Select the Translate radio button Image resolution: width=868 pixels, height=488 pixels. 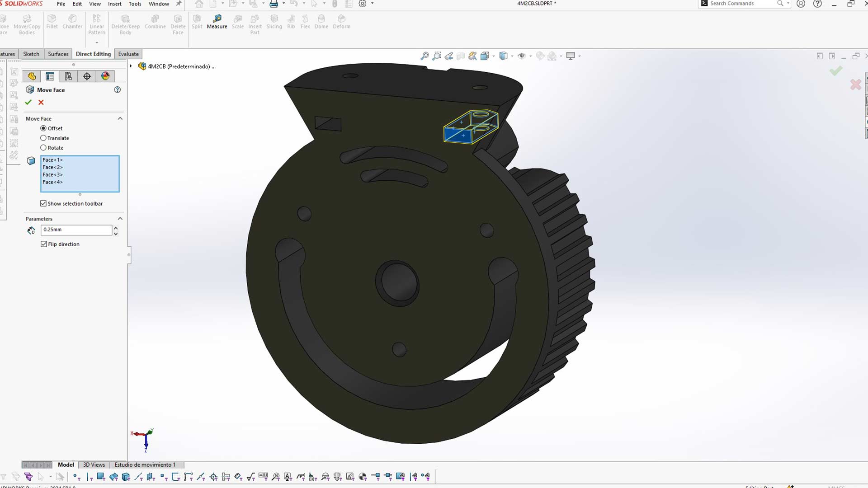pyautogui.click(x=43, y=138)
